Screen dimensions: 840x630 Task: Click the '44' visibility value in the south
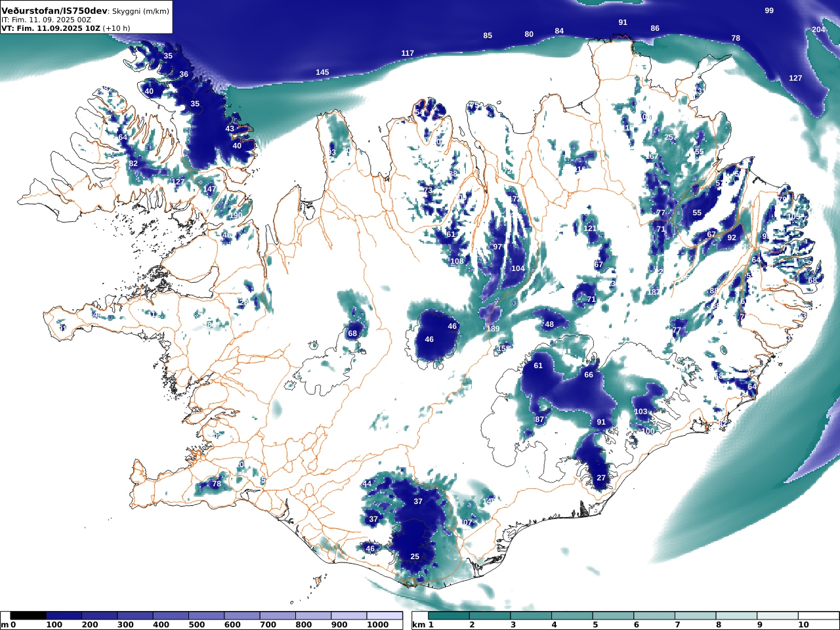367,484
